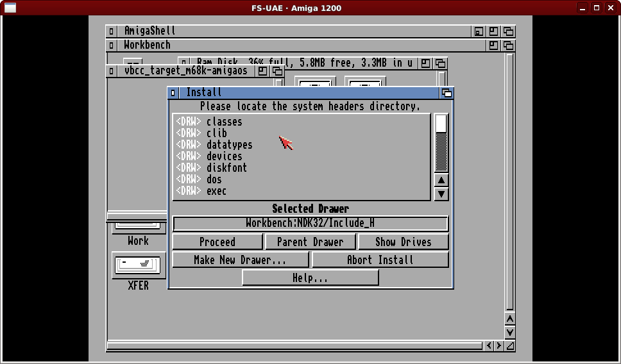The image size is (621, 364).
Task: Click Ram Disk window zoom gadget
Action: pyautogui.click(x=425, y=63)
